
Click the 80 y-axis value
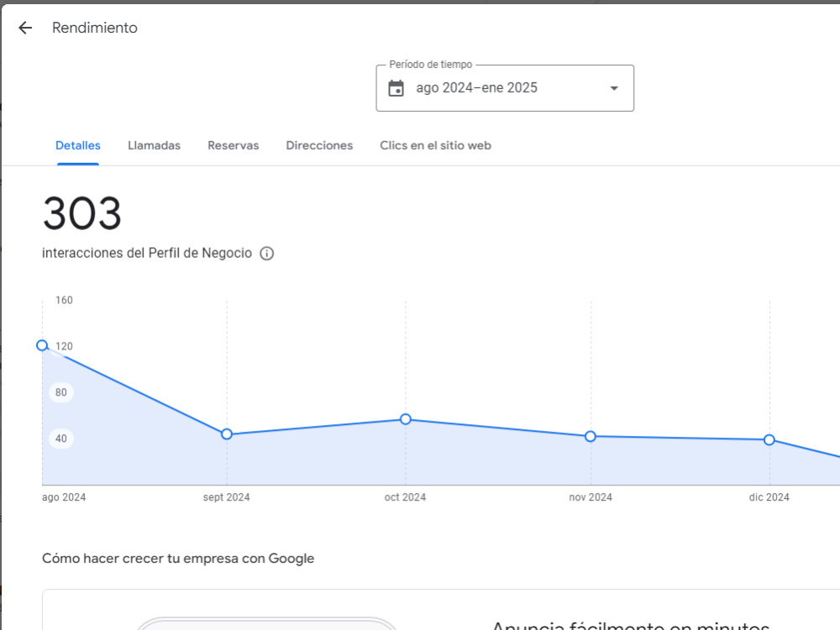click(x=61, y=392)
